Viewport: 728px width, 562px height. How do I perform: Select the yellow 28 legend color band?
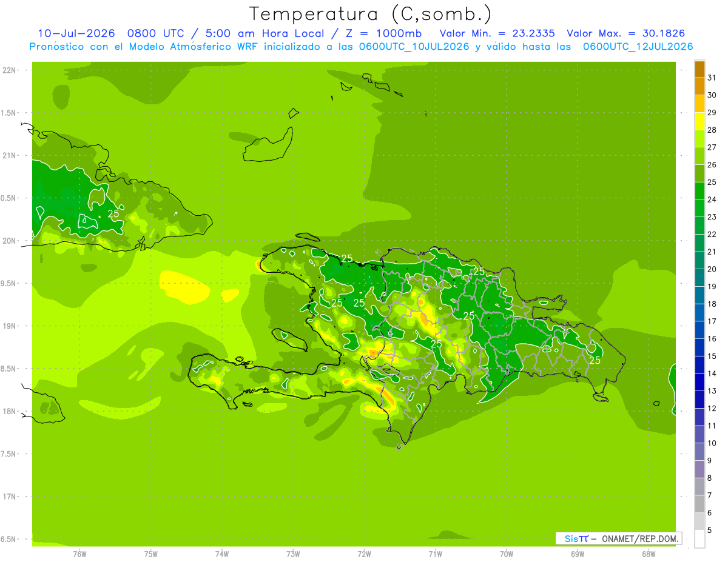(699, 121)
